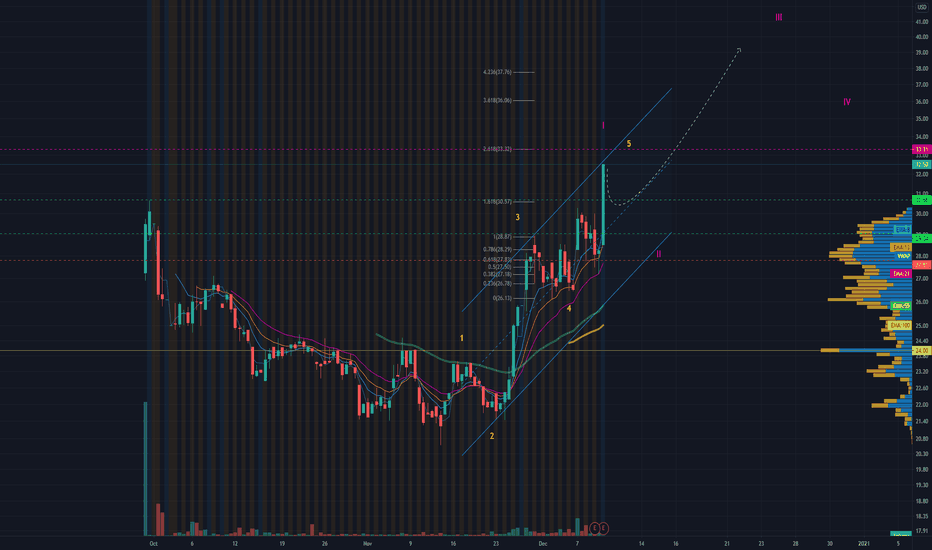The width and height of the screenshot is (932, 550).
Task: Click the teal 32.50 last price tag
Action: (921, 164)
